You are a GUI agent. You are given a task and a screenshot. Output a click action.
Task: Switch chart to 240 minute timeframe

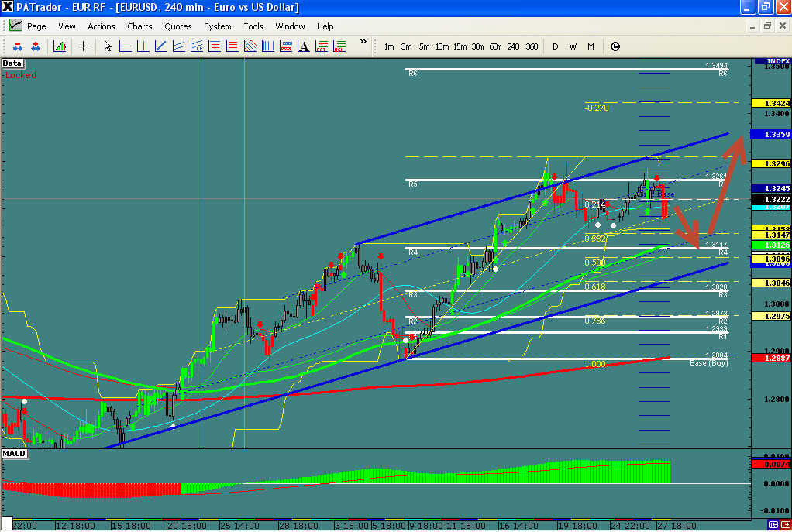513,46
